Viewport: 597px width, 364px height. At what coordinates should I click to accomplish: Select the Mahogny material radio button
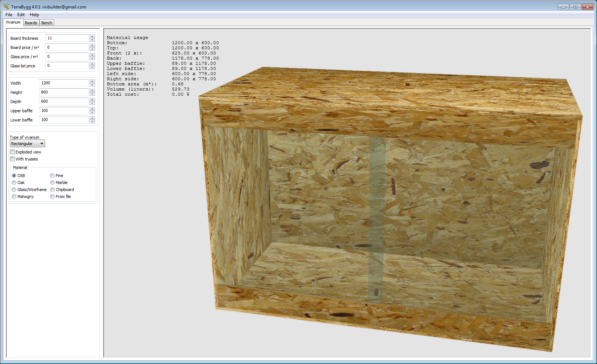point(14,197)
